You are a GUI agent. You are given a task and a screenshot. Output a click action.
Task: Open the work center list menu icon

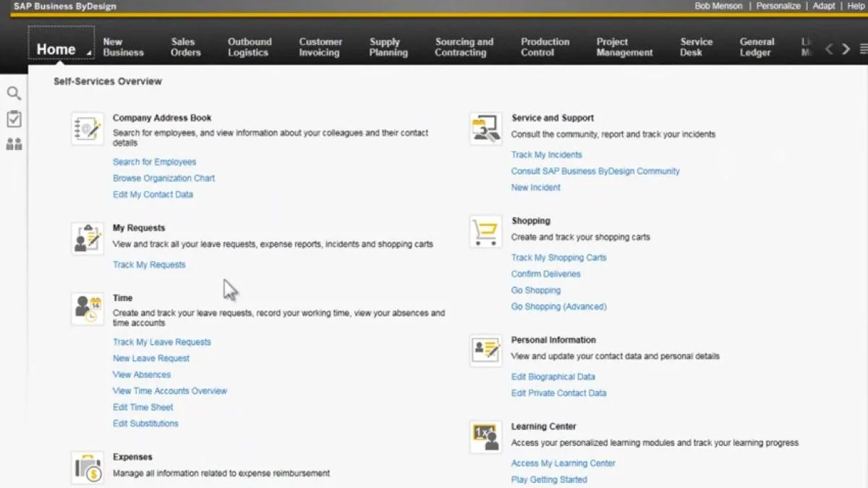[864, 49]
